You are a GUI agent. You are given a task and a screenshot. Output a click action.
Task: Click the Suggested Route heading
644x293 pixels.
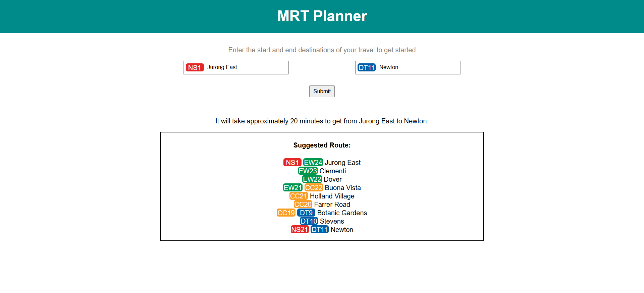pyautogui.click(x=322, y=145)
